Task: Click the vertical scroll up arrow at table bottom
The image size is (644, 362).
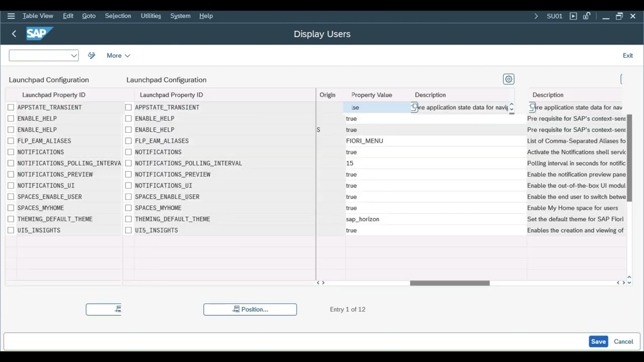Action: point(629,277)
